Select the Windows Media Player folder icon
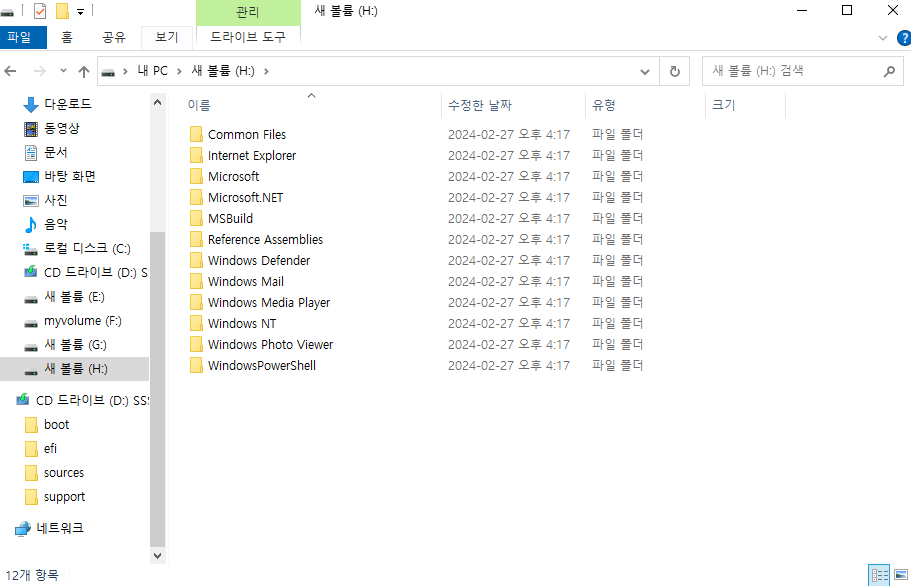This screenshot has height=586, width=911. pos(196,303)
